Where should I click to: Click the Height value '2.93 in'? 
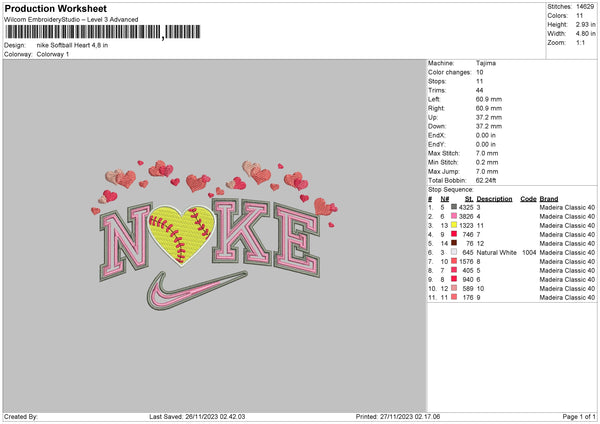click(x=585, y=24)
